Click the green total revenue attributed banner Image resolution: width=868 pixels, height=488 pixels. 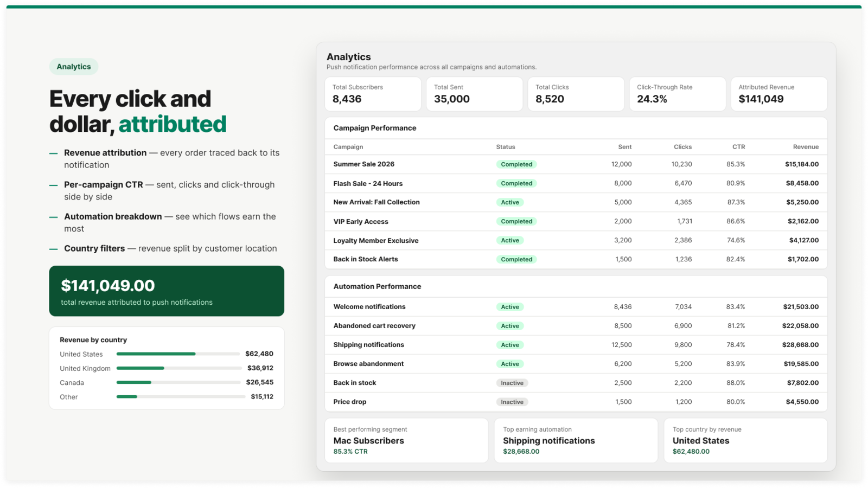[167, 291]
